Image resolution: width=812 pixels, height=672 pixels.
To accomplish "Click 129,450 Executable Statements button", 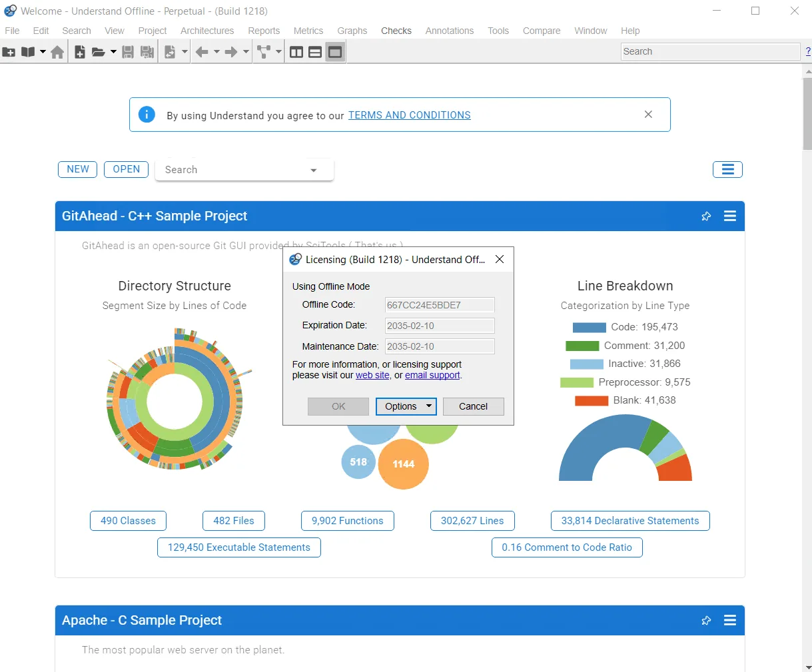I will [x=239, y=547].
